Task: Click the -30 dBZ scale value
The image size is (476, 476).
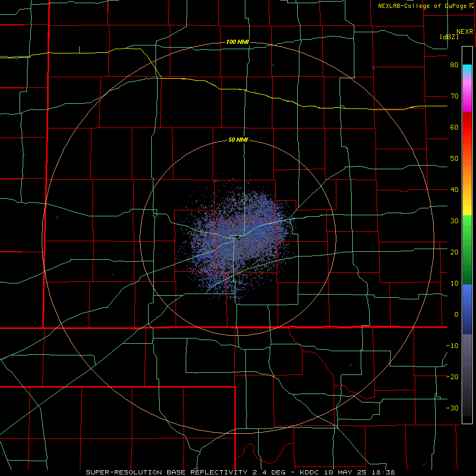Action: [452, 408]
